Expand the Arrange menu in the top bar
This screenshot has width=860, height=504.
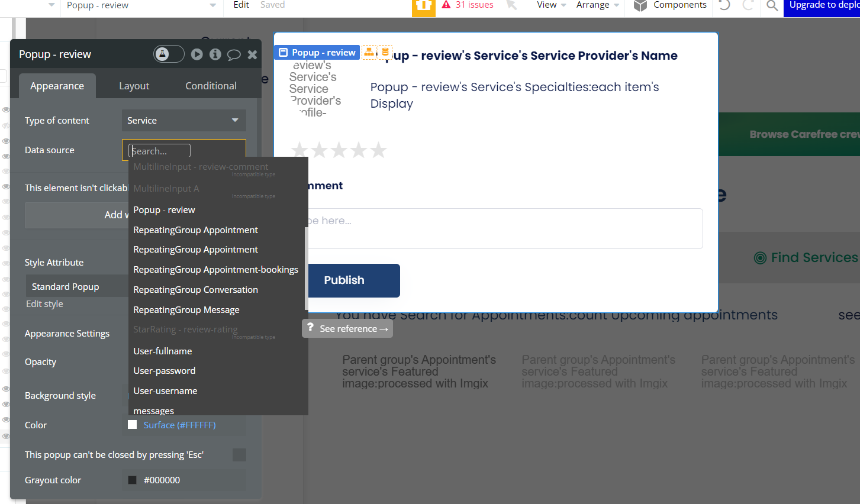click(596, 5)
